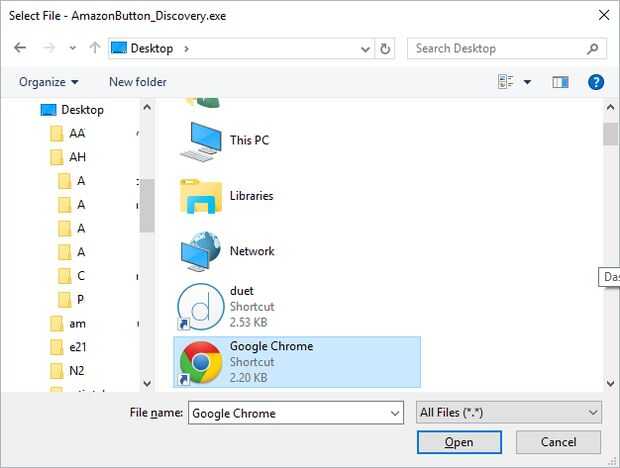The image size is (620, 468).
Task: Click the search magnifier icon
Action: tap(592, 49)
